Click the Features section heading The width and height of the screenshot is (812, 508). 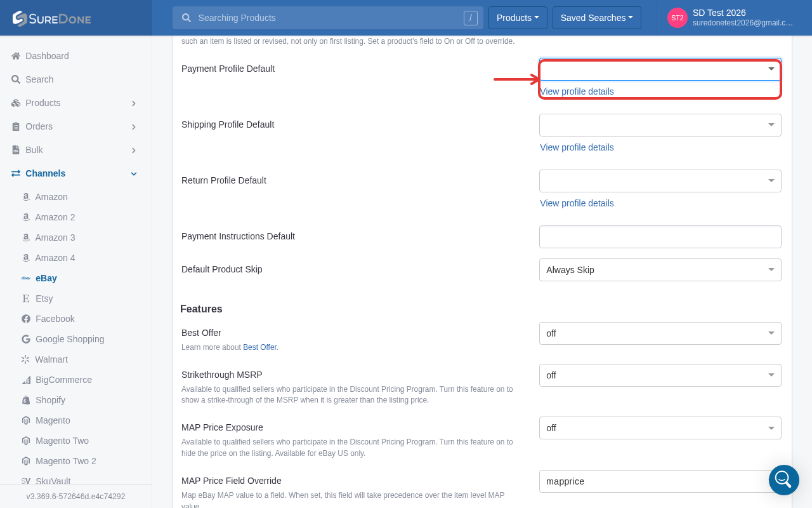pyautogui.click(x=201, y=309)
